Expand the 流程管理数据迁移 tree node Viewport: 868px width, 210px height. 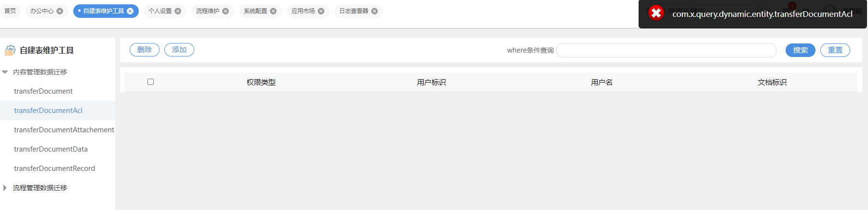5,188
